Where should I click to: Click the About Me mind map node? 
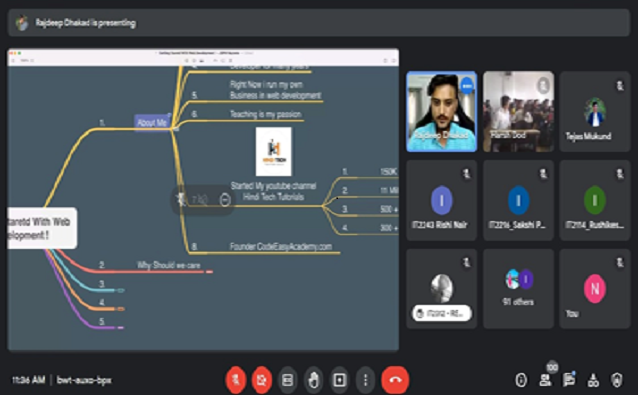pos(152,122)
